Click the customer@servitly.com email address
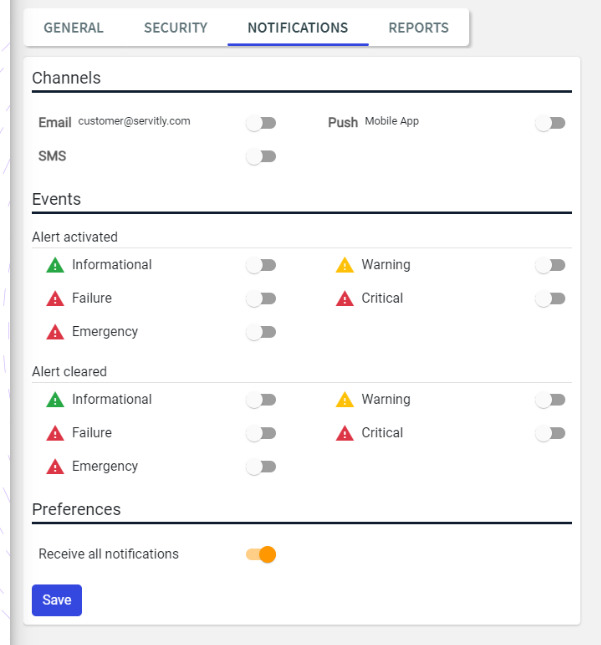601x645 pixels. 134,121
